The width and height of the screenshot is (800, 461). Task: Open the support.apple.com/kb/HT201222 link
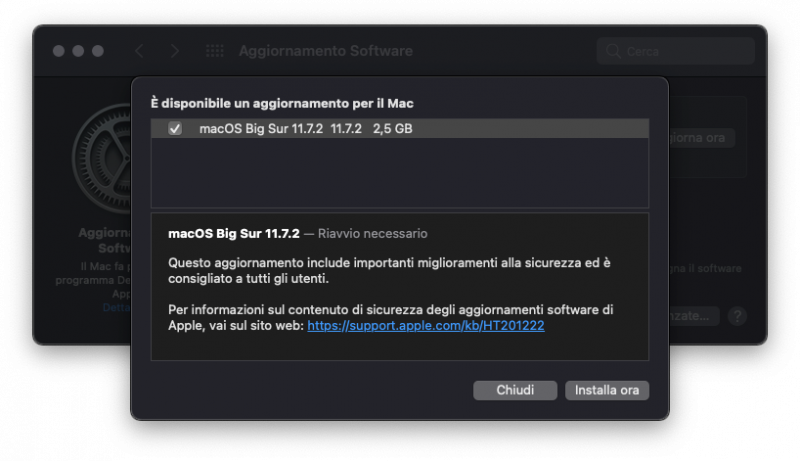[x=425, y=326]
